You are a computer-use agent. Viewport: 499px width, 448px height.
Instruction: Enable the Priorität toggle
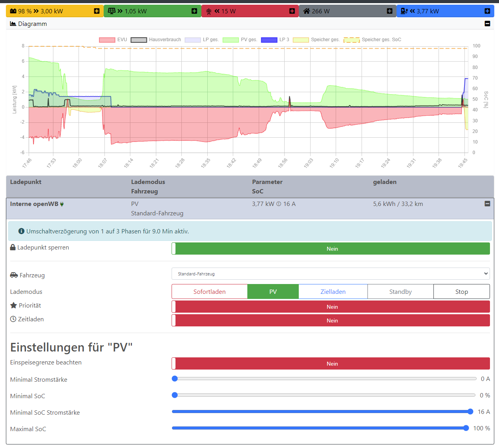tap(331, 307)
